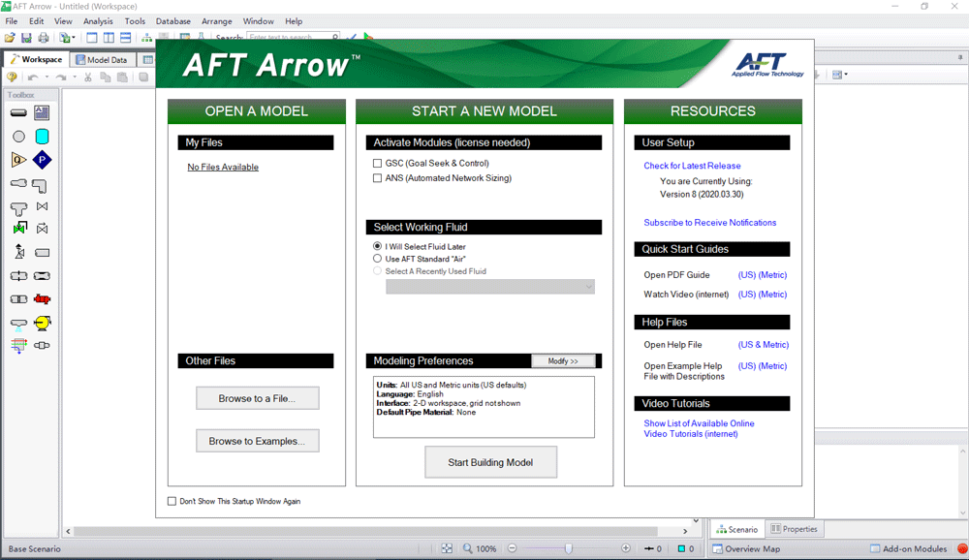The image size is (969, 560).
Task: Click the Save icon in the toolbar
Action: point(26,38)
